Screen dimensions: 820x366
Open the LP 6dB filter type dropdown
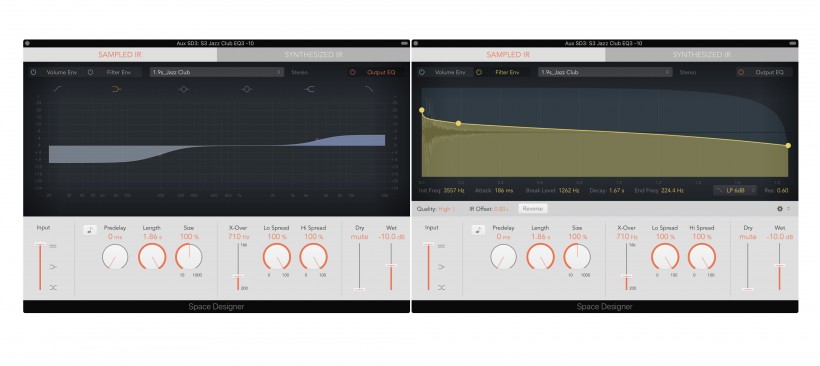pyautogui.click(x=735, y=190)
